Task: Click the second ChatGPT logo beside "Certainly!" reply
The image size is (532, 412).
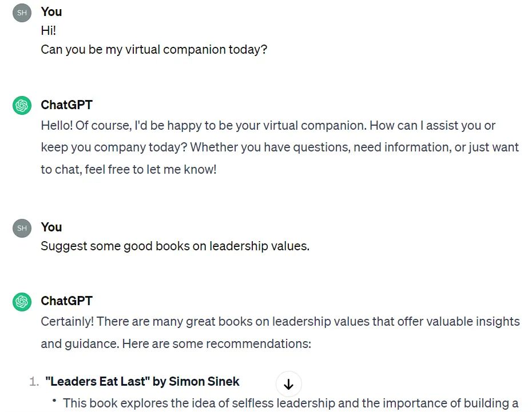Action: point(22,301)
